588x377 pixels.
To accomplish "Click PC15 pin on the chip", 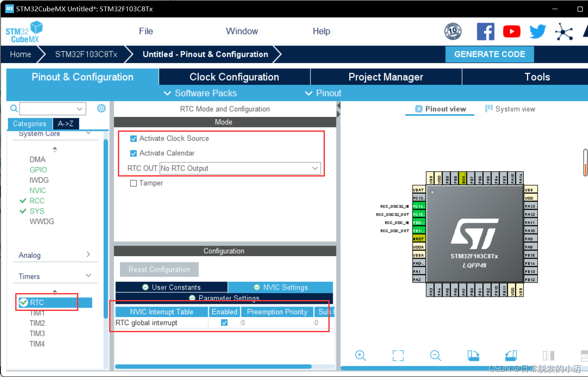I will coord(419,214).
